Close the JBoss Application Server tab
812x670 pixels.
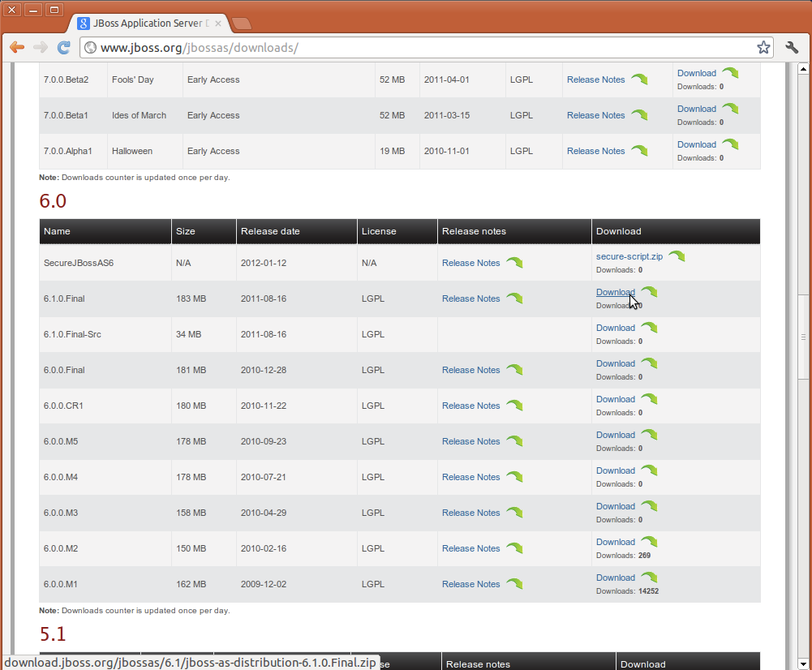[x=218, y=24]
